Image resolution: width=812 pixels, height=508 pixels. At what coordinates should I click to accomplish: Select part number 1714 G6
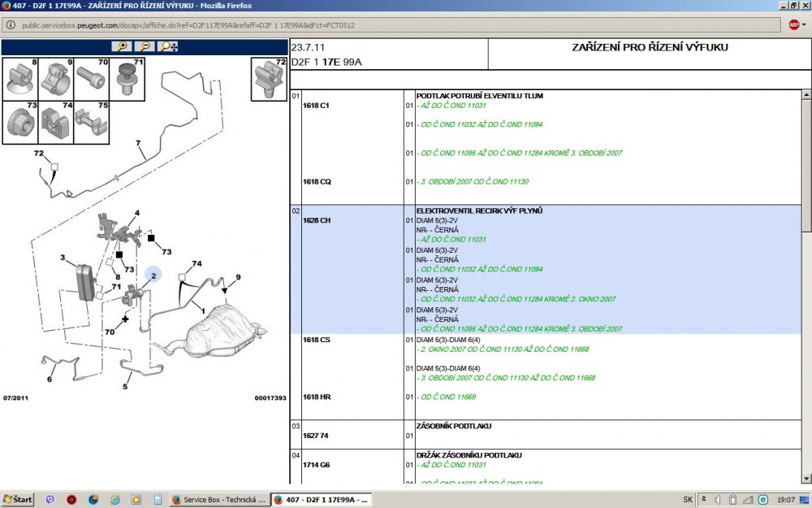click(x=317, y=464)
